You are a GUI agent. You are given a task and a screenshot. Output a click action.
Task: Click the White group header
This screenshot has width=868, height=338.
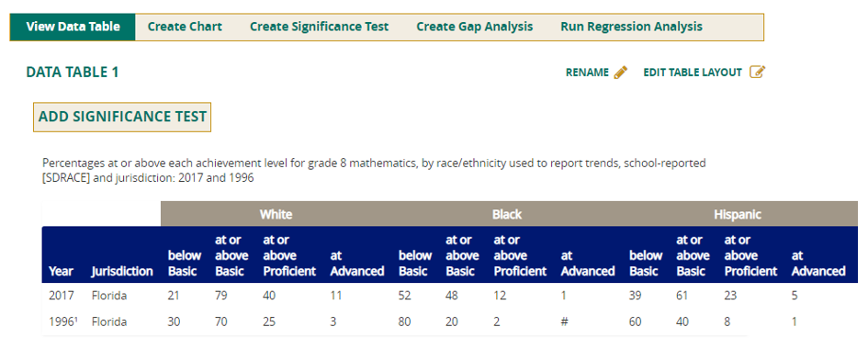point(276,214)
